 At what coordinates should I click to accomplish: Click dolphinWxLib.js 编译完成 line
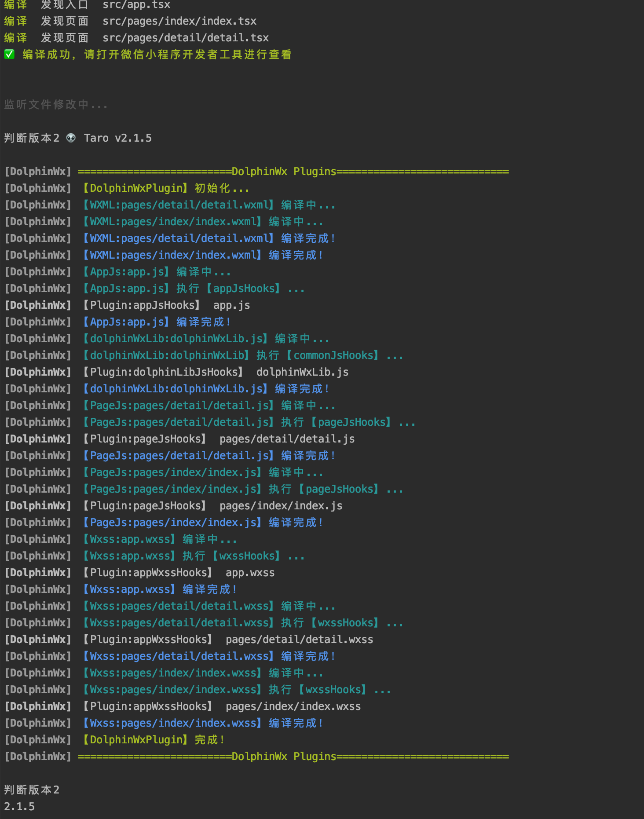(167, 389)
